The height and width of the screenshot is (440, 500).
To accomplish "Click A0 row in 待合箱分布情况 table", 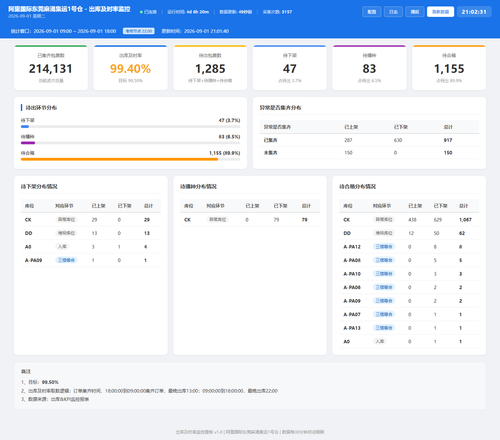I will [x=409, y=341].
